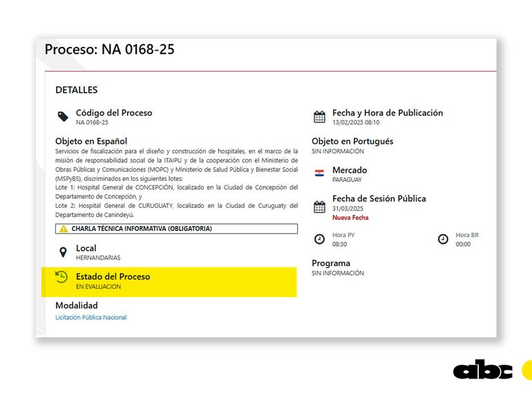Screen dimensions: 532x402
Task: Click the Objeto en Español description text
Action: (x=176, y=180)
